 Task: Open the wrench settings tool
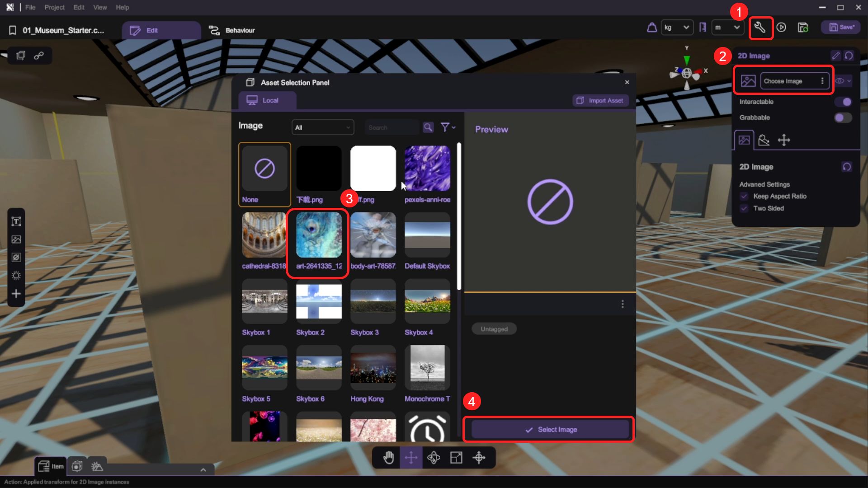pos(760,28)
